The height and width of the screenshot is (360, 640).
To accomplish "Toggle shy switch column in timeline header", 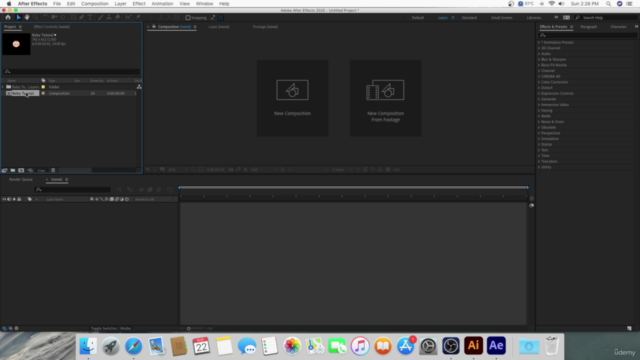I will (91, 199).
